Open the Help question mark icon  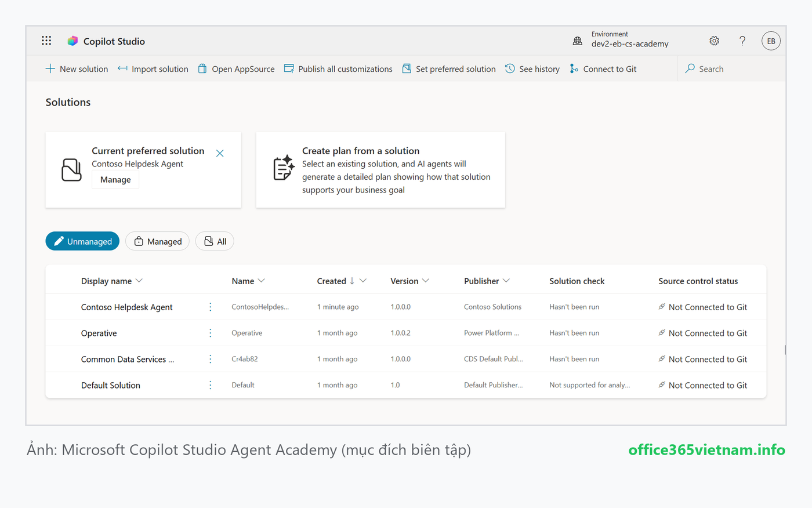pyautogui.click(x=742, y=41)
